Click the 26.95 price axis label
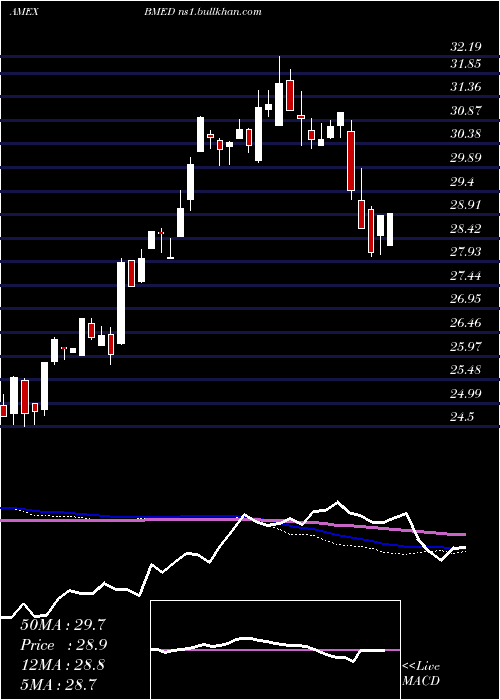 pyautogui.click(x=465, y=299)
